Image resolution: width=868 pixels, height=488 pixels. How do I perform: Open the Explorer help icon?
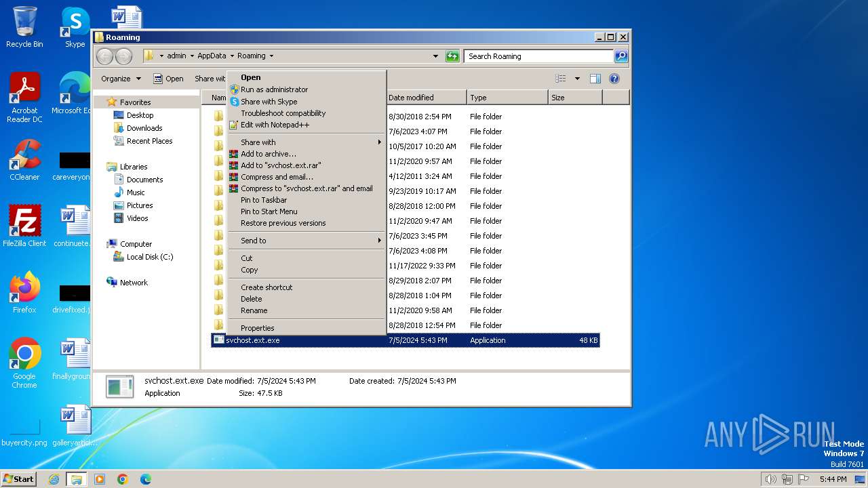coord(614,79)
